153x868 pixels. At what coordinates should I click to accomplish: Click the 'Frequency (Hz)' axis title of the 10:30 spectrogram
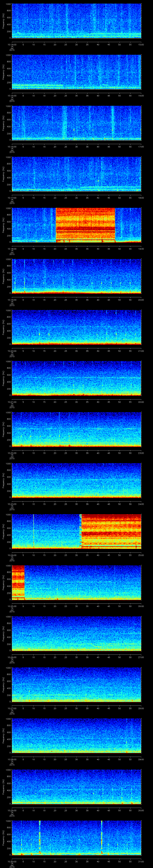pos(3,838)
